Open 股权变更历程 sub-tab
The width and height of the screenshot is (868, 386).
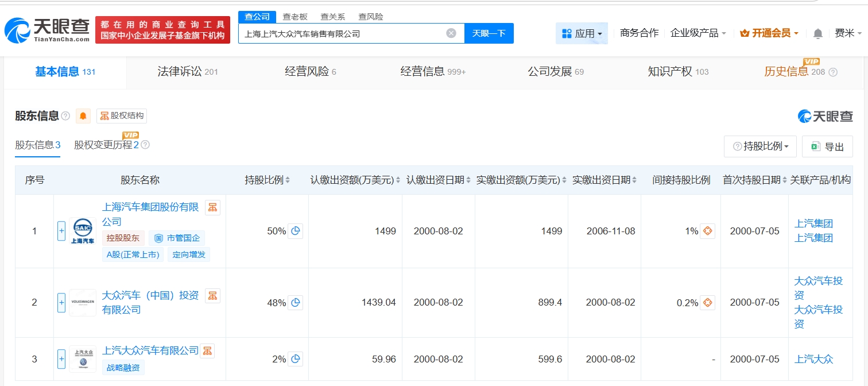pyautogui.click(x=106, y=145)
